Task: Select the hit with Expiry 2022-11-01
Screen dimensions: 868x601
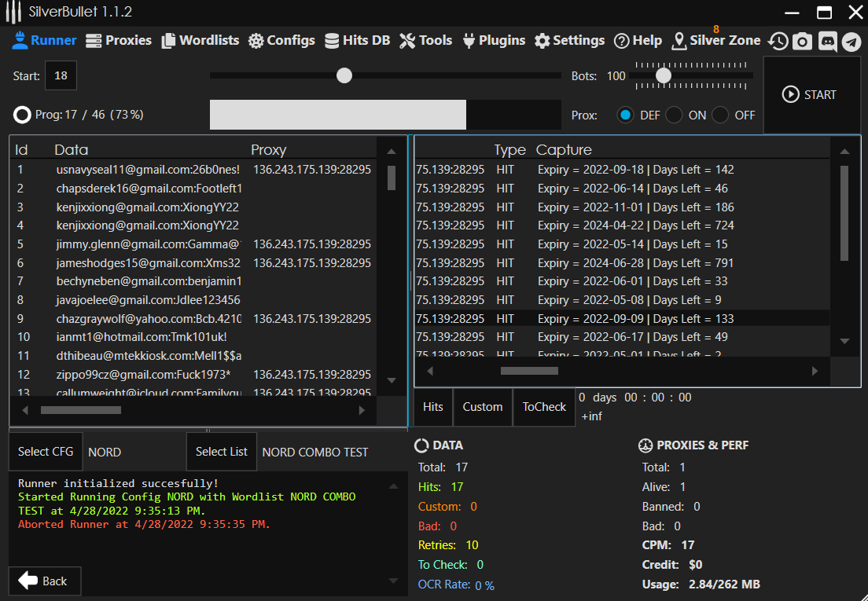Action: point(622,207)
